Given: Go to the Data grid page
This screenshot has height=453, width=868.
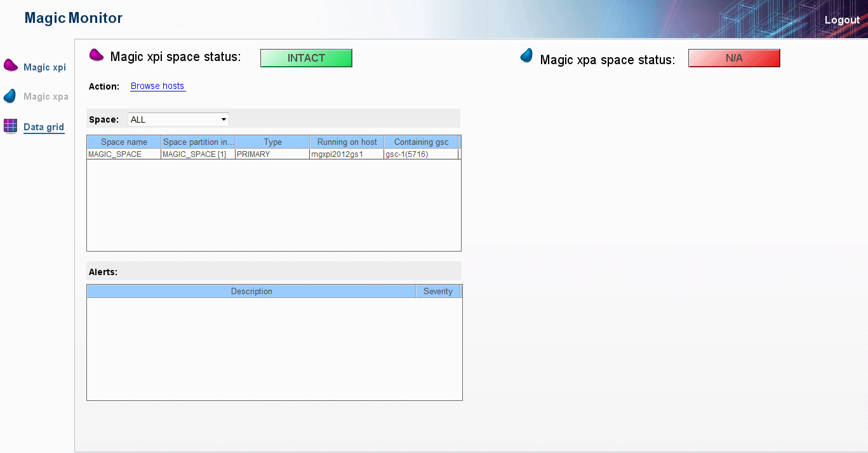Looking at the screenshot, I should [x=44, y=127].
